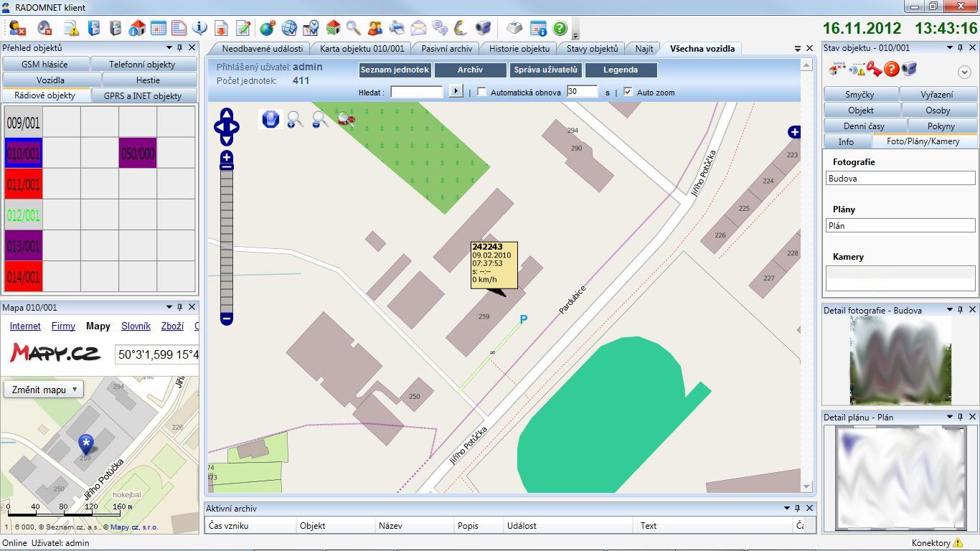This screenshot has width=980, height=551.
Task: Open the green help icon in main toolbar
Action: click(x=560, y=29)
